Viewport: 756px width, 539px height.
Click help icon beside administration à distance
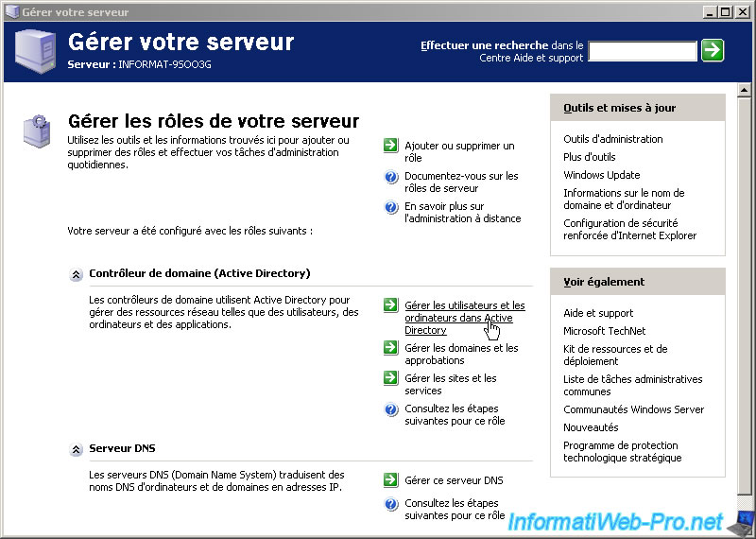click(391, 206)
